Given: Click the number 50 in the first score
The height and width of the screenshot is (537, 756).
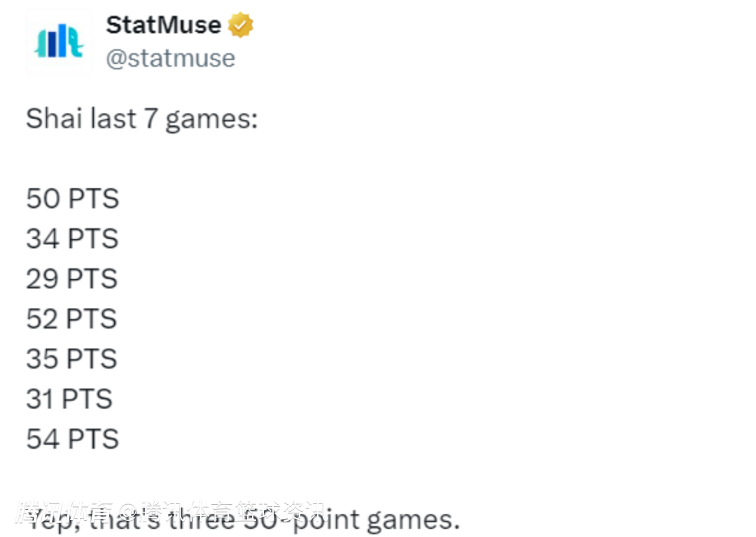Looking at the screenshot, I should click(43, 199).
